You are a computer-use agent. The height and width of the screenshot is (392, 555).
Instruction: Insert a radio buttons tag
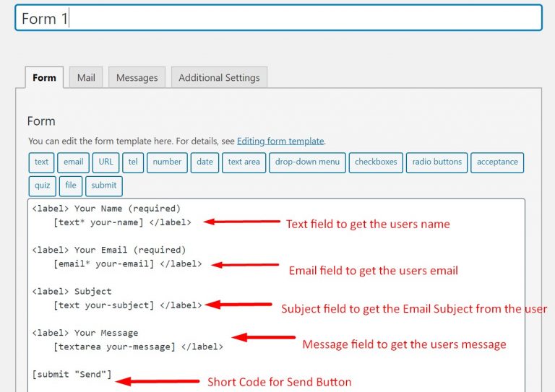tap(436, 162)
